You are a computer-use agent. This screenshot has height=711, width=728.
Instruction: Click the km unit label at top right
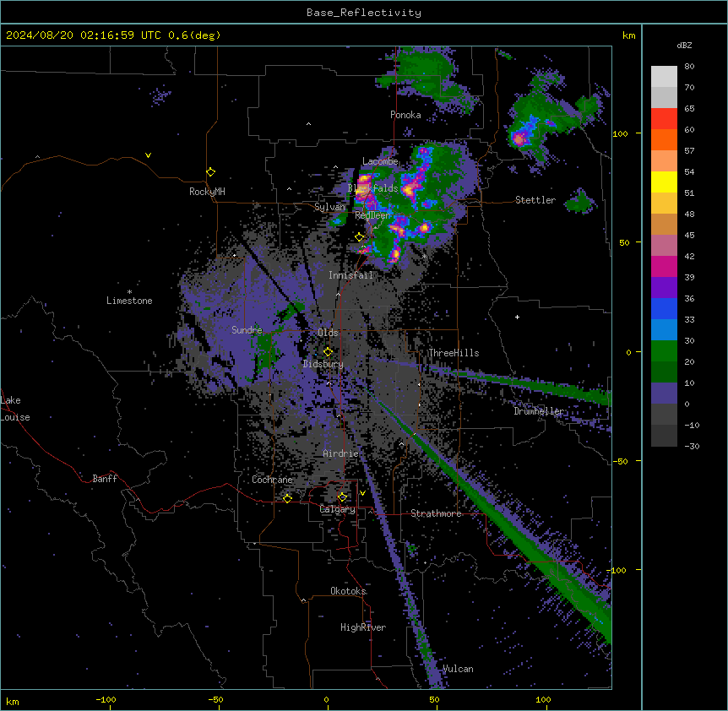(628, 35)
